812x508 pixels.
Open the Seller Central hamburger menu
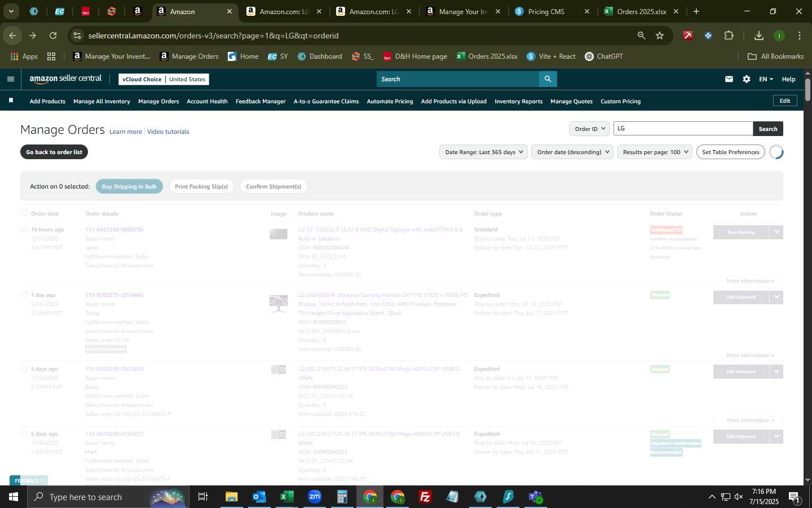[10, 79]
